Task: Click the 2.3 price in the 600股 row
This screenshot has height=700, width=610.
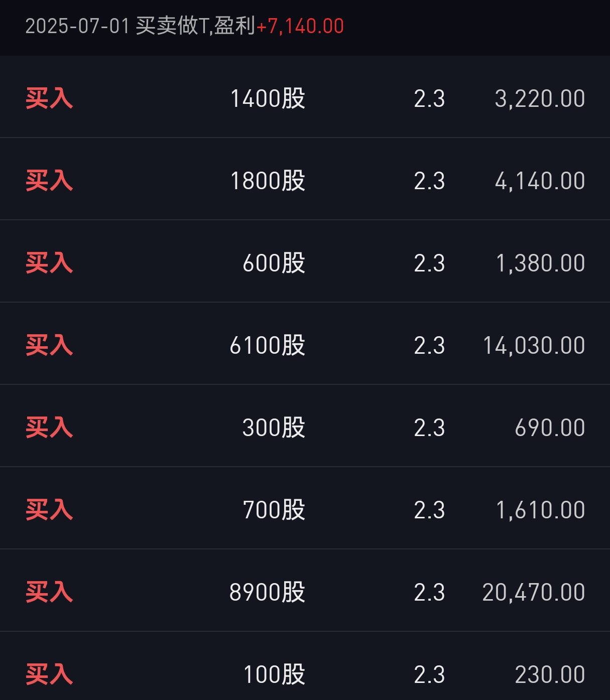Action: point(429,263)
